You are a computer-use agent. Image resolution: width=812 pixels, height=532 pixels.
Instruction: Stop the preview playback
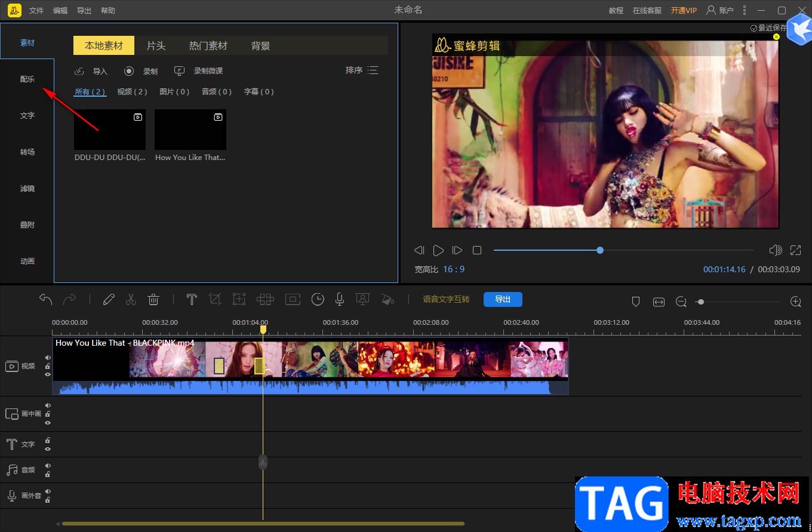[x=477, y=250]
